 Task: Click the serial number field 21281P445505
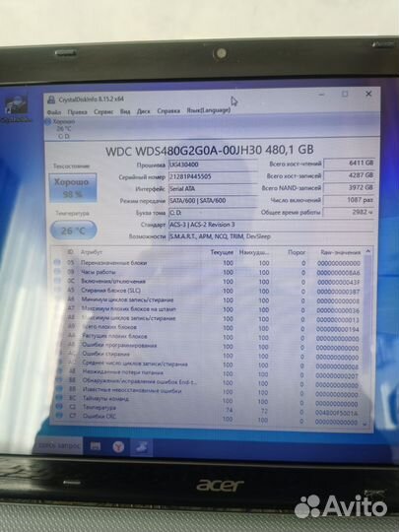pyautogui.click(x=213, y=176)
